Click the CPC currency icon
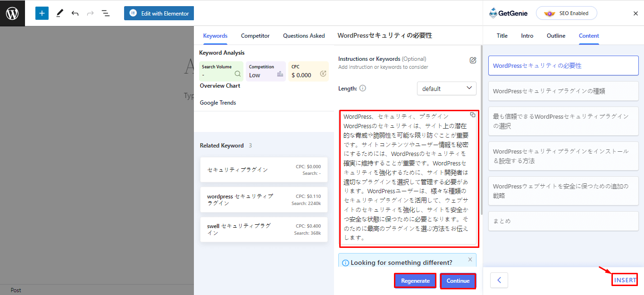 coord(323,73)
